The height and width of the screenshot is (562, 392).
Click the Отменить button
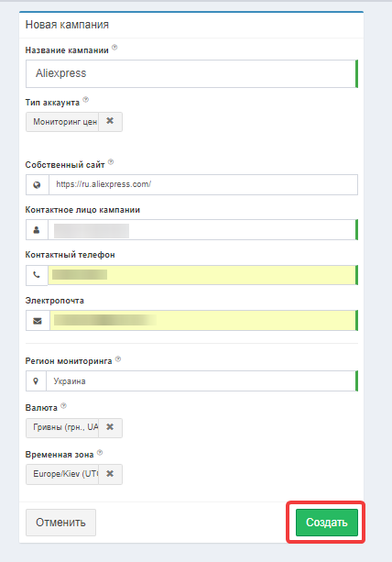point(60,523)
